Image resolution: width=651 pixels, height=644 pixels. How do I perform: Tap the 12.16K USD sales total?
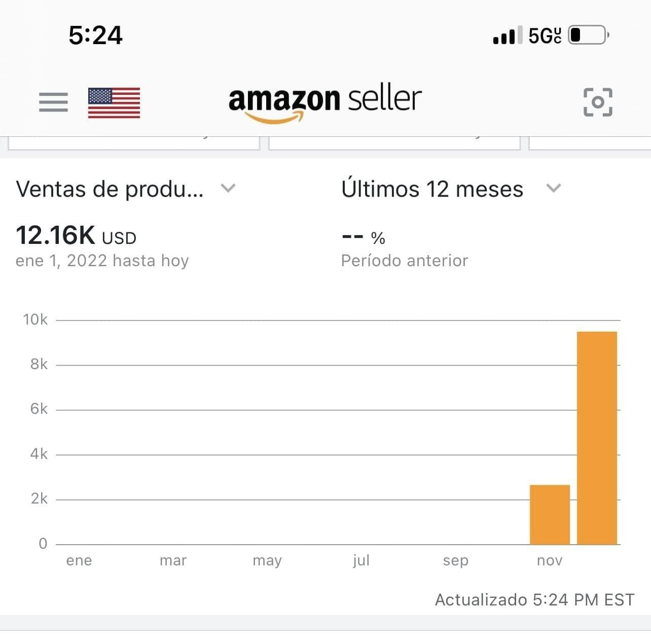point(76,236)
